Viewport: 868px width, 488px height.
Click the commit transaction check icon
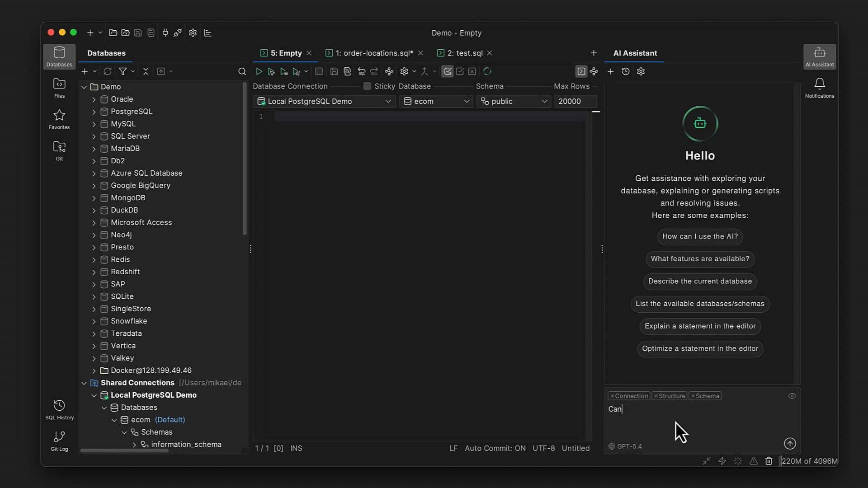coord(460,71)
